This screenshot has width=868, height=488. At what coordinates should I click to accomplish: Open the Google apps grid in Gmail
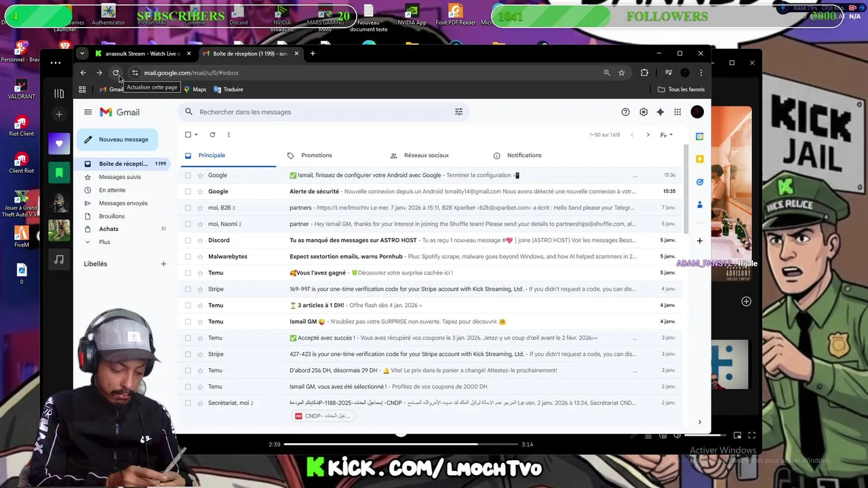coord(677,112)
